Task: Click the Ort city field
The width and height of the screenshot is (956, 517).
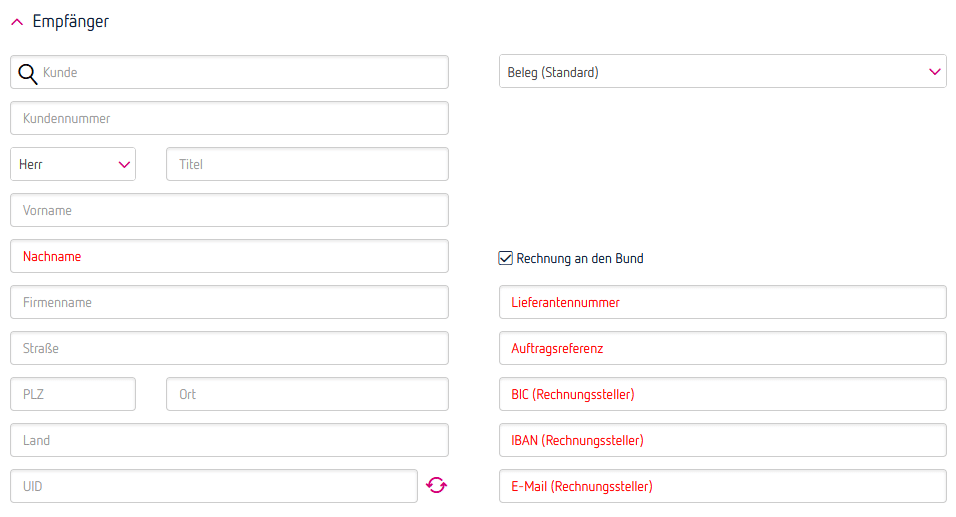Action: point(307,394)
